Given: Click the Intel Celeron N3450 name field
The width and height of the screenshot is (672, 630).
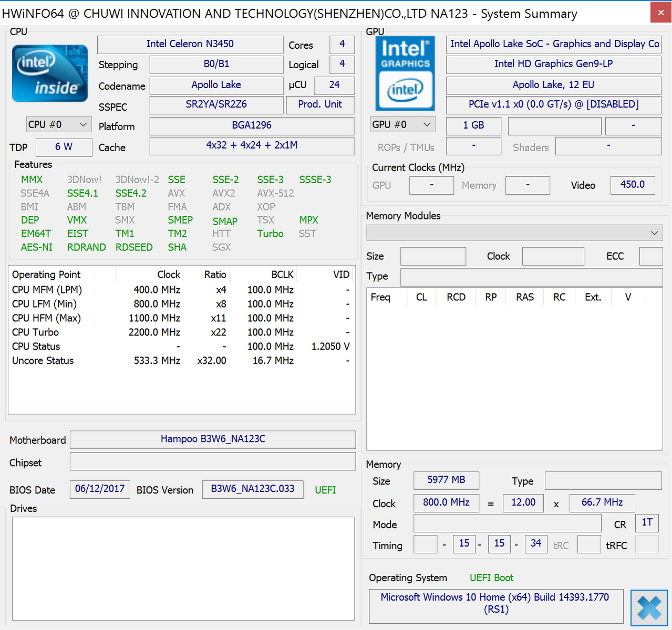Looking at the screenshot, I should click(x=190, y=44).
